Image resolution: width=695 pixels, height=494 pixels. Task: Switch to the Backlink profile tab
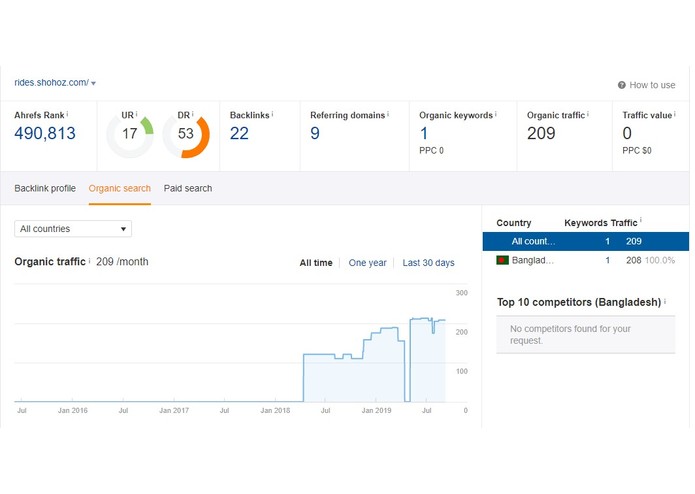pos(45,189)
